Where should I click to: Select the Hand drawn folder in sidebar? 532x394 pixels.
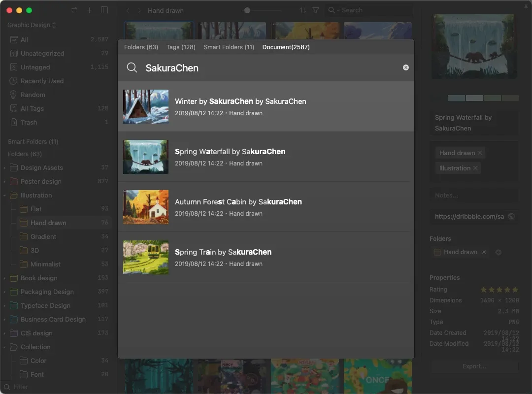[64, 223]
